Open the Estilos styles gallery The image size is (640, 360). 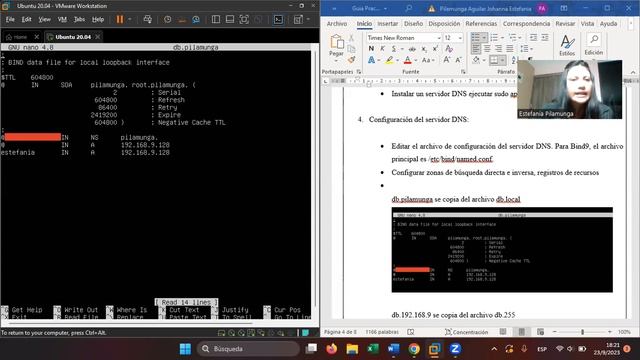pyautogui.click(x=567, y=45)
